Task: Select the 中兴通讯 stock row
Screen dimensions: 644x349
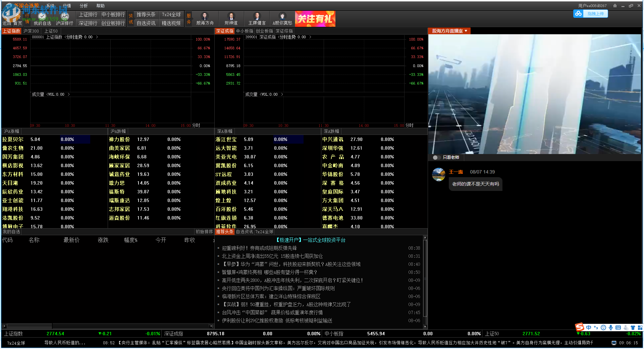Action: click(x=374, y=139)
